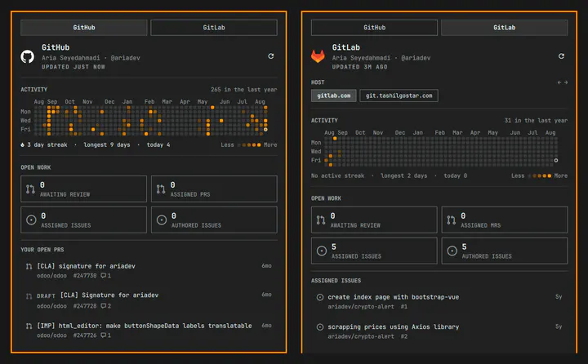588x364 pixels.
Task: Select GitHub tab in right panel
Action: pyautogui.click(x=374, y=28)
